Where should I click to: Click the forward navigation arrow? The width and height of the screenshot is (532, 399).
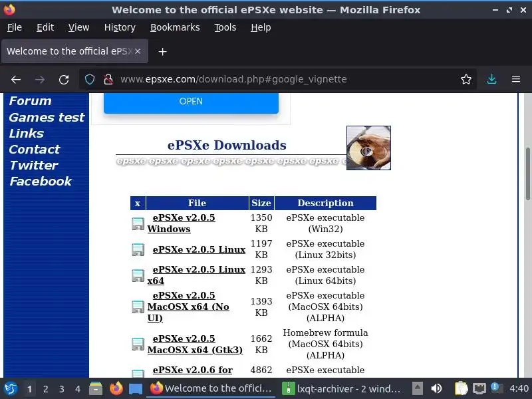tap(40, 79)
